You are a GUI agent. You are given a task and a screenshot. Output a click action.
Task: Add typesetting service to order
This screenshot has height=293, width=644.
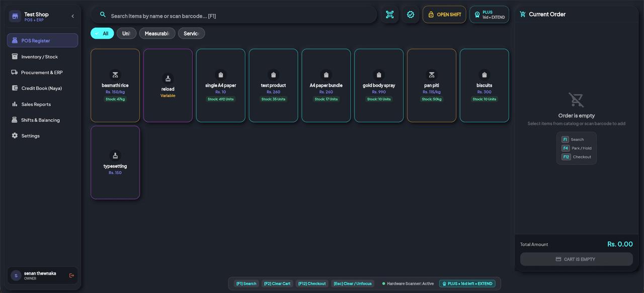click(115, 162)
